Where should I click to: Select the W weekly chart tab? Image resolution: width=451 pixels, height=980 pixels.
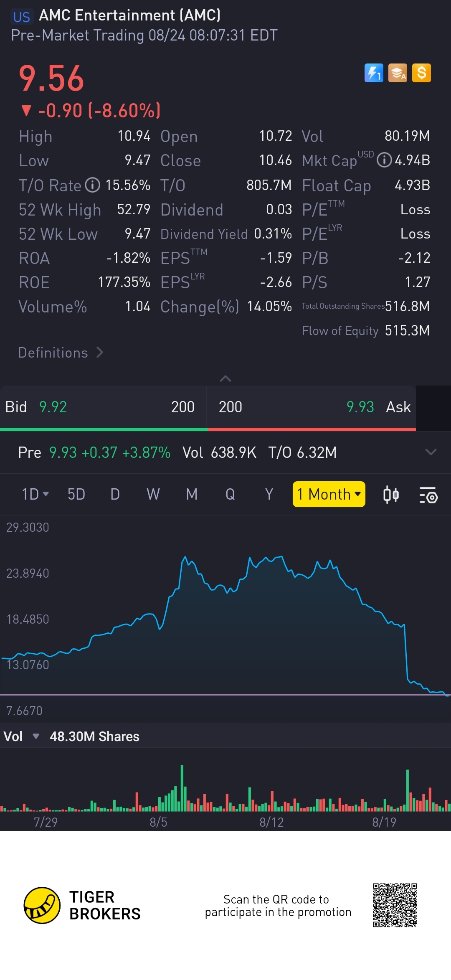pyautogui.click(x=153, y=494)
